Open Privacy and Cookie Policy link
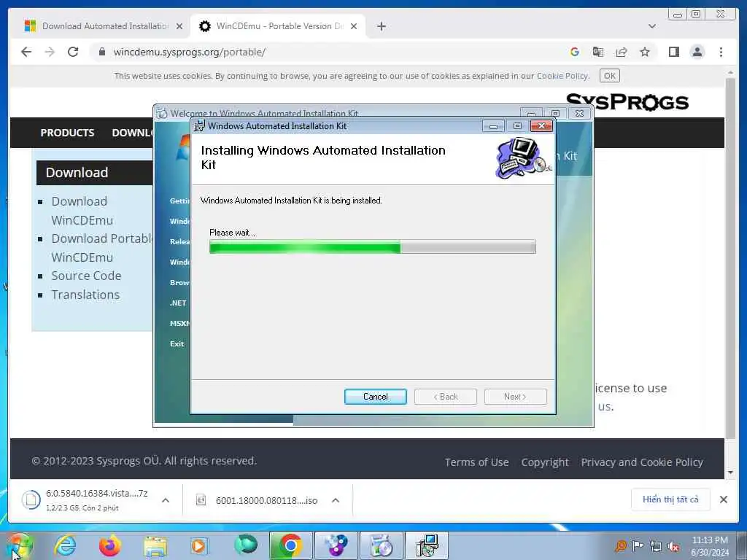747x560 pixels. tap(642, 462)
